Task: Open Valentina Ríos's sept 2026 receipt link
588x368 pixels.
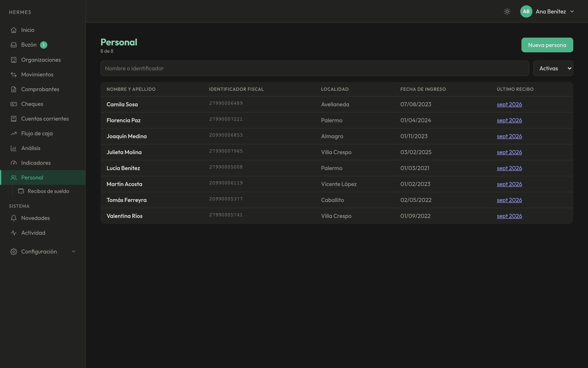Action: coord(509,216)
